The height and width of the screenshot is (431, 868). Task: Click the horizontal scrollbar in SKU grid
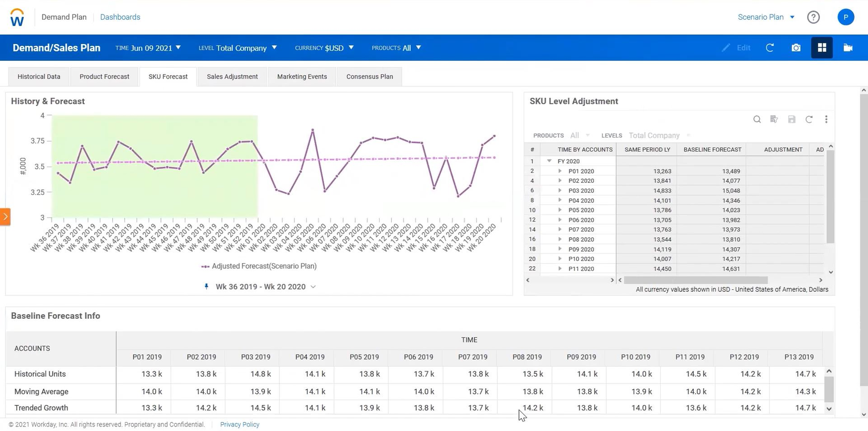coord(696,280)
